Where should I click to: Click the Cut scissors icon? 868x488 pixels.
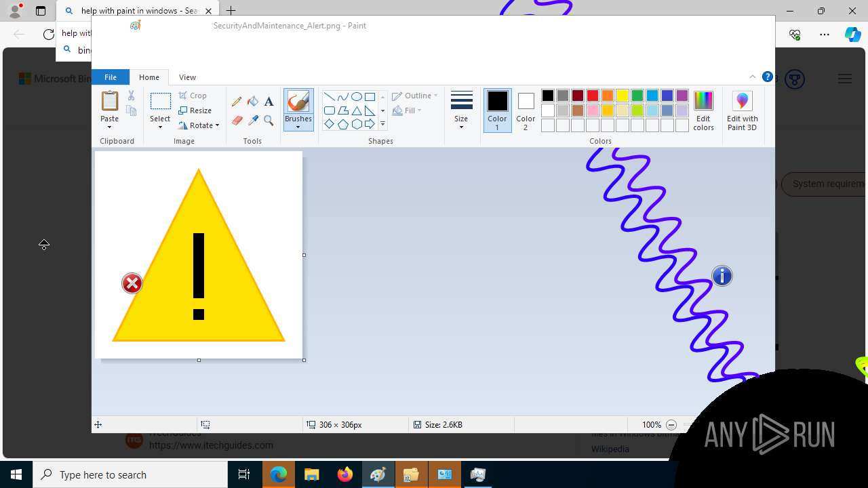click(131, 96)
